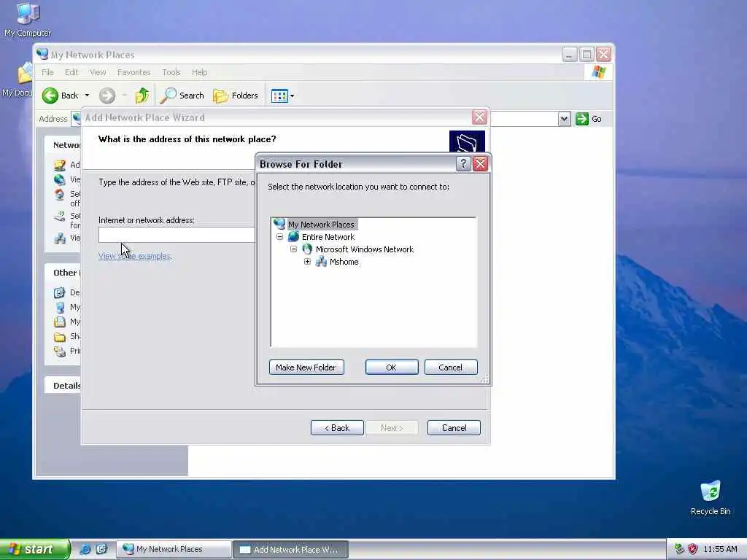The height and width of the screenshot is (560, 747).
Task: Open the Address bar dropdown
Action: pyautogui.click(x=564, y=119)
